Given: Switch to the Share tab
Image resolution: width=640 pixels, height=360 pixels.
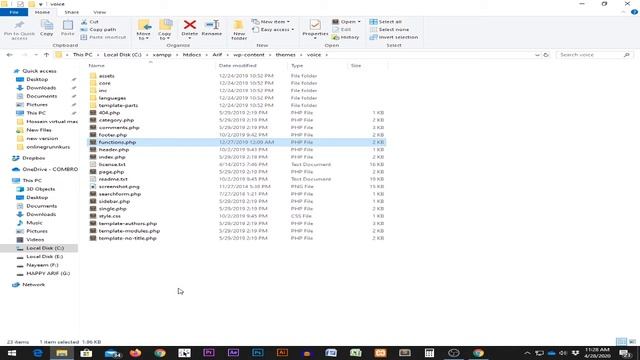Looking at the screenshot, I should pos(71,12).
